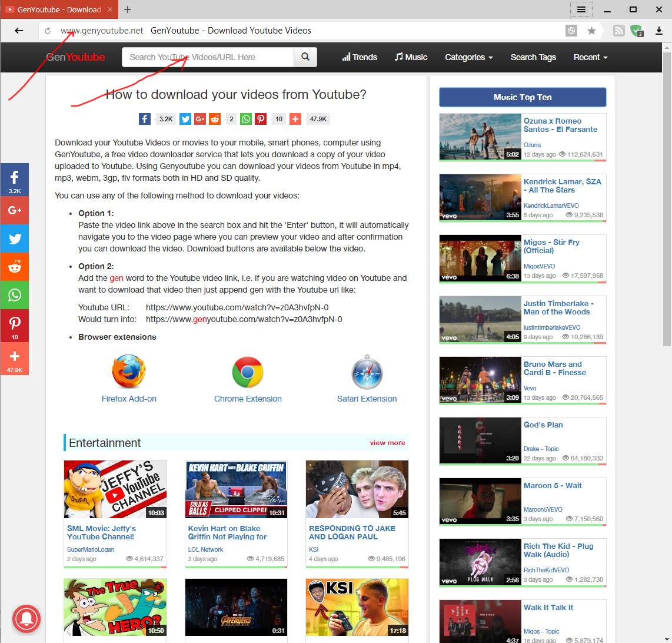Expand the Recent dropdown menu
The width and height of the screenshot is (672, 643).
590,57
